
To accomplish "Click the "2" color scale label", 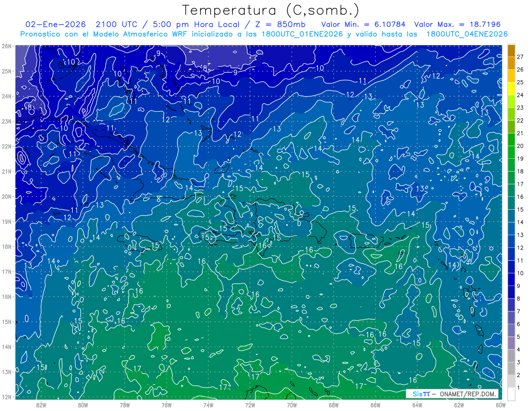I will 519,375.
